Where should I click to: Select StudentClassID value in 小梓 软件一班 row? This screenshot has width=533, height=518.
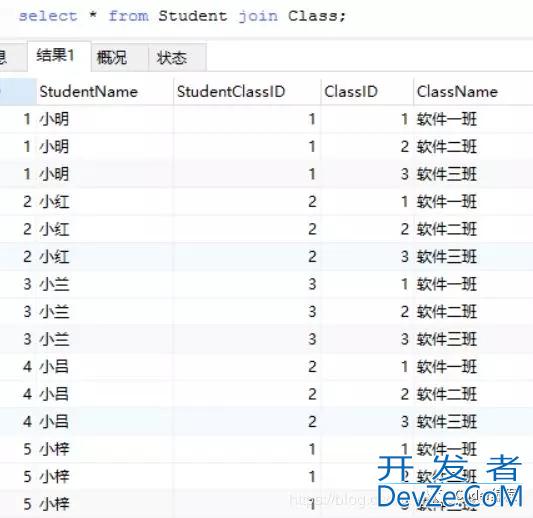[312, 450]
